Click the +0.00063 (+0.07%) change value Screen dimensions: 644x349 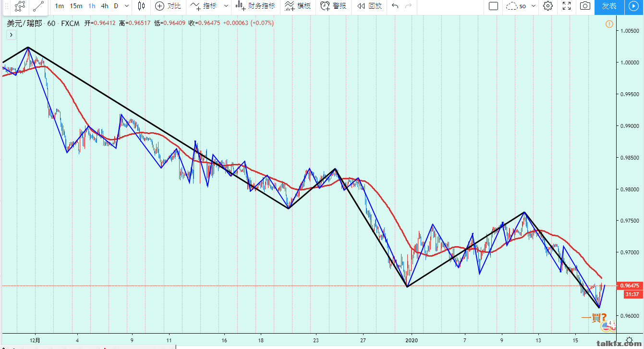(x=248, y=23)
